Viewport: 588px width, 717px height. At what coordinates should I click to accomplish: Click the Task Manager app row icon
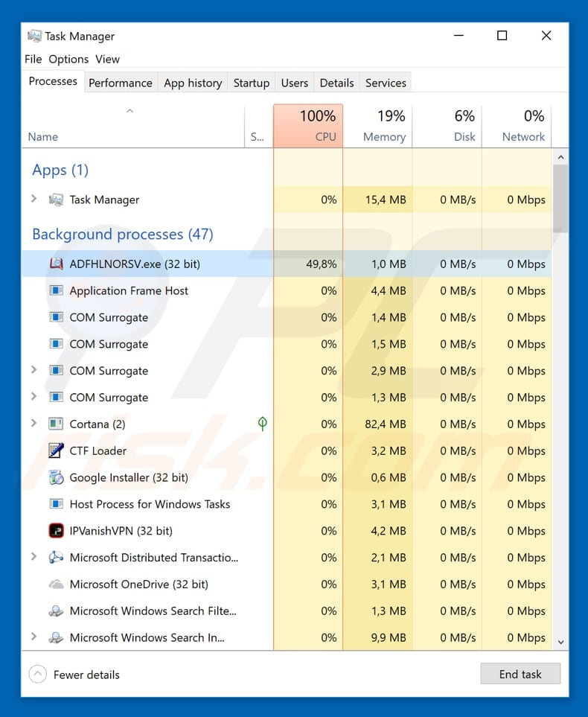56,200
